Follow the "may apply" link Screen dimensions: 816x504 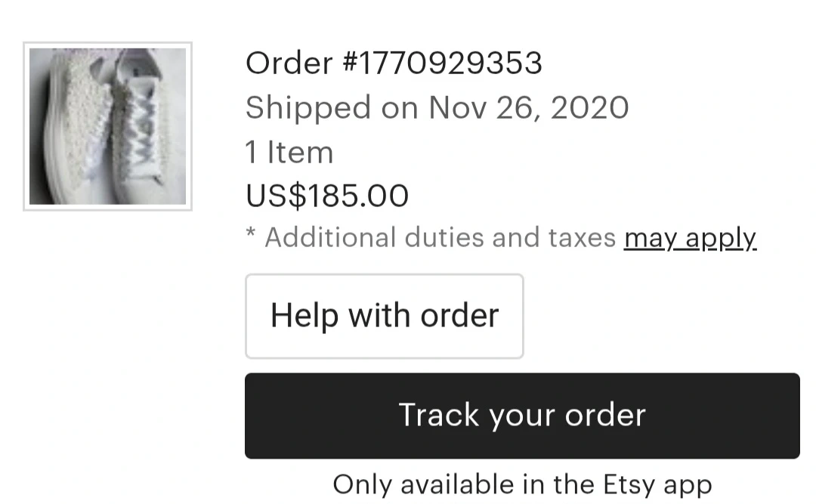690,238
